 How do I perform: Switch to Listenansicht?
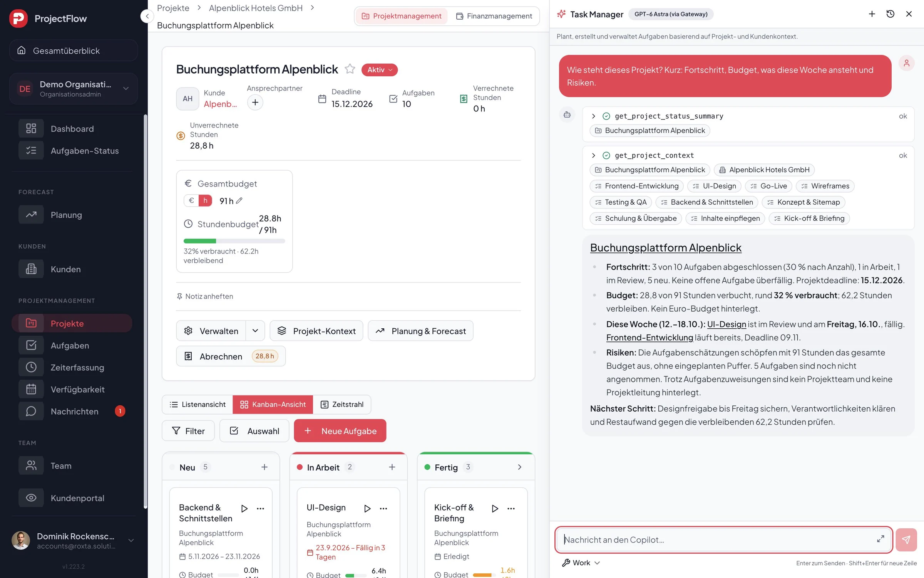click(198, 404)
